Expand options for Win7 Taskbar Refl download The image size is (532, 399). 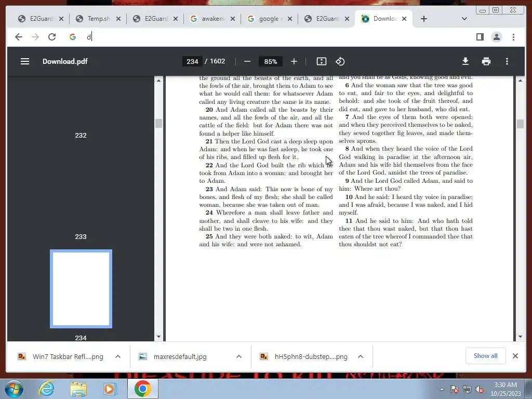[x=118, y=356]
